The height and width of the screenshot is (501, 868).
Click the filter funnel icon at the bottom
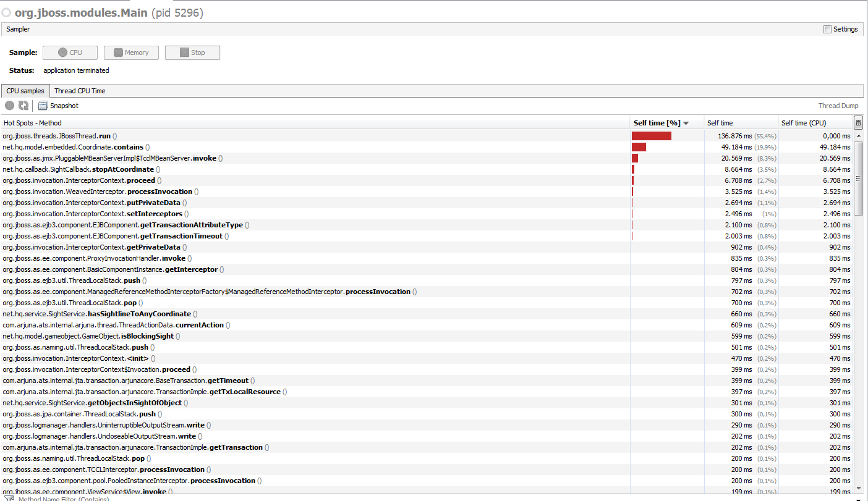(x=9, y=497)
